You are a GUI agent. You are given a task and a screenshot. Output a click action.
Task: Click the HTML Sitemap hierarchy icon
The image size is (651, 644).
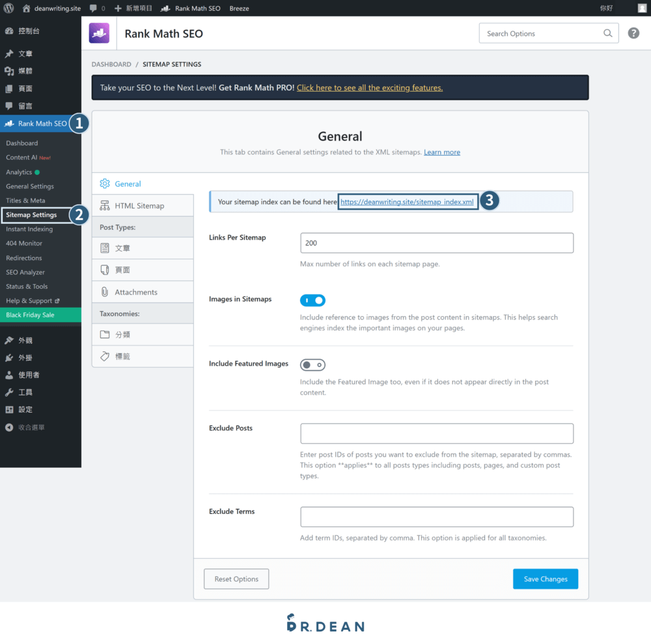tap(105, 206)
